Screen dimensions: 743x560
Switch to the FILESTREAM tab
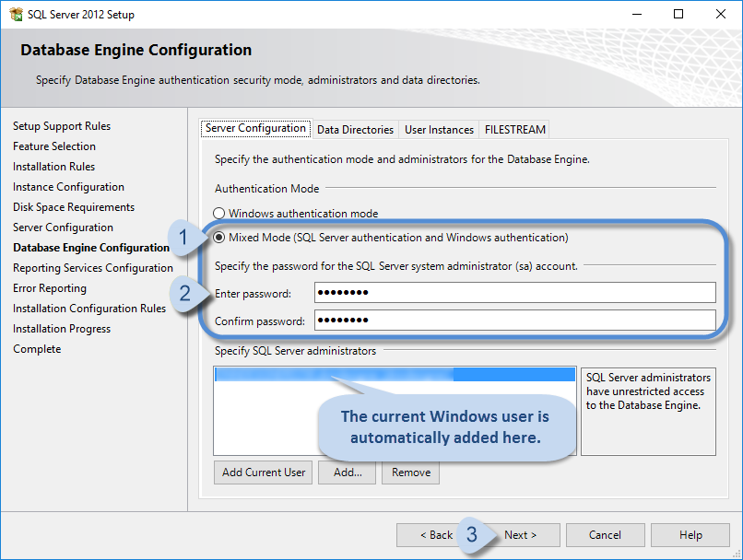515,130
